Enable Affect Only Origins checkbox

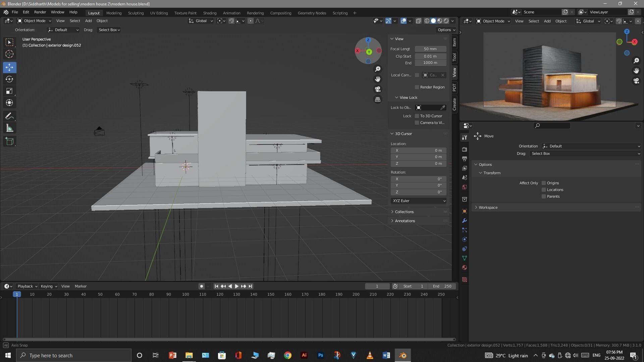tap(544, 183)
